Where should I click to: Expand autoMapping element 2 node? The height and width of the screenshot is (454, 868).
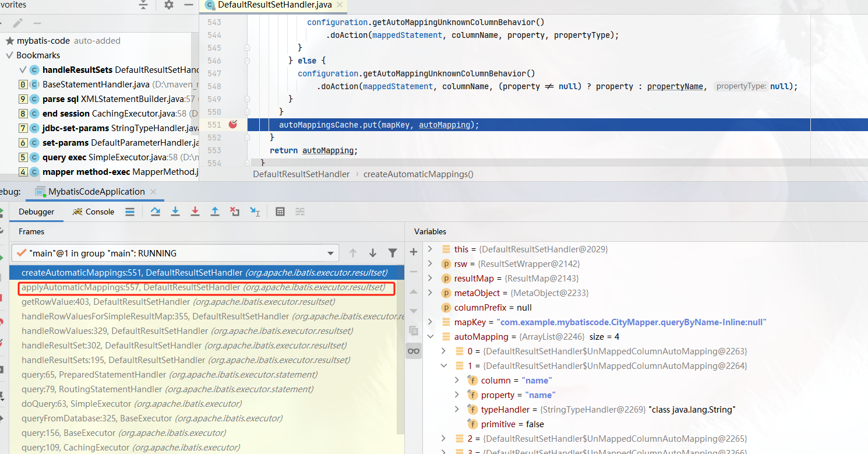(444, 438)
